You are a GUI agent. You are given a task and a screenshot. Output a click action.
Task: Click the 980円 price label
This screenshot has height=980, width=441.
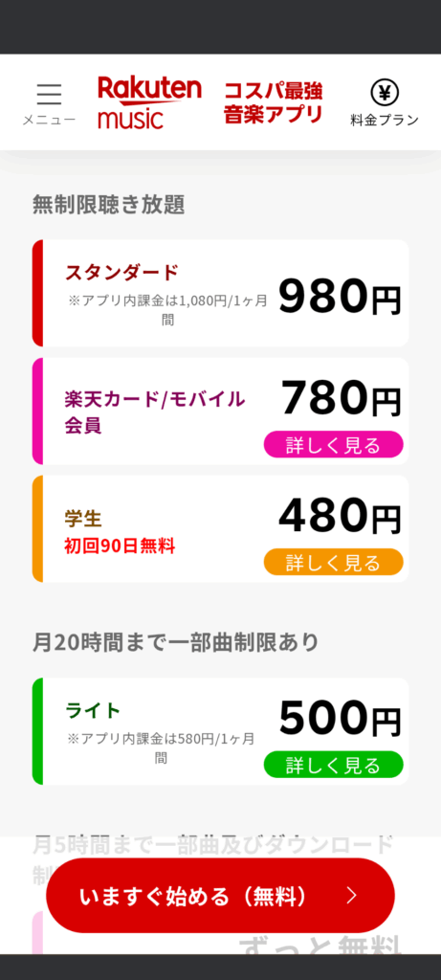coord(340,295)
